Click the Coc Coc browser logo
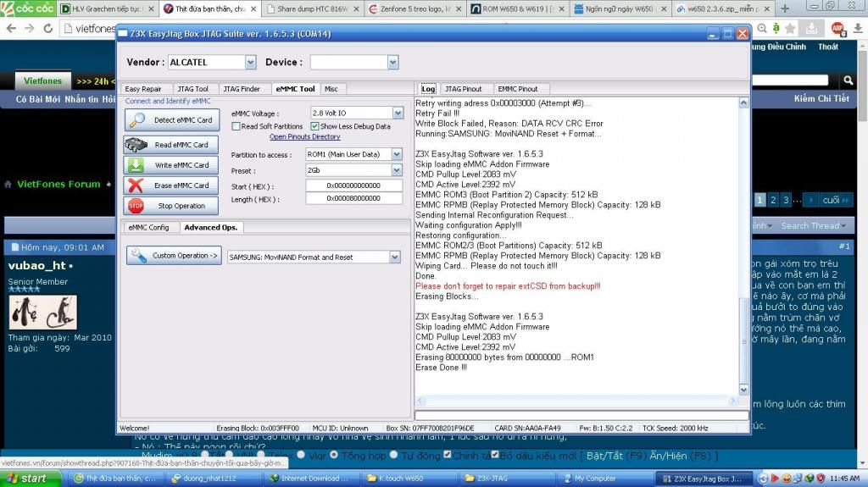868x487 pixels. point(28,8)
